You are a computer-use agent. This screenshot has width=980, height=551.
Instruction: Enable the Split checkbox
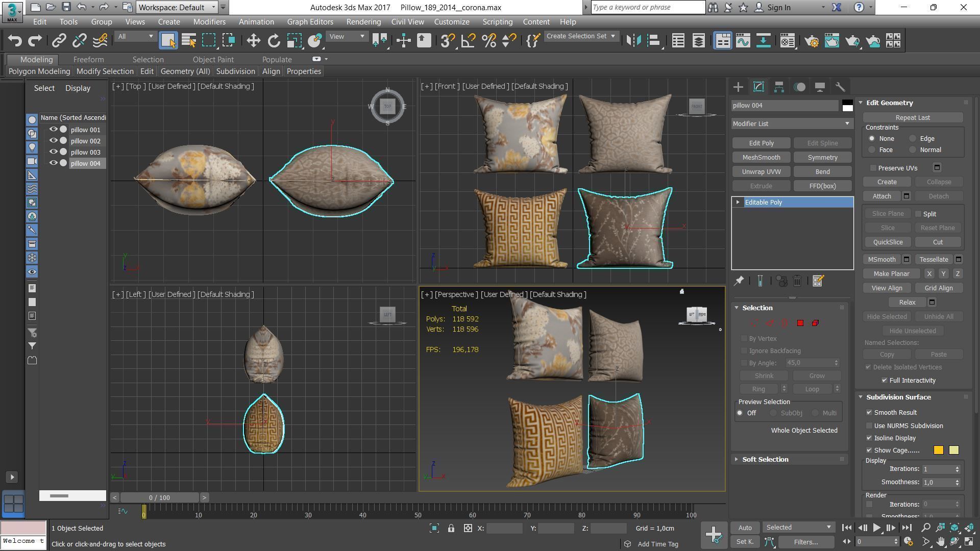918,214
